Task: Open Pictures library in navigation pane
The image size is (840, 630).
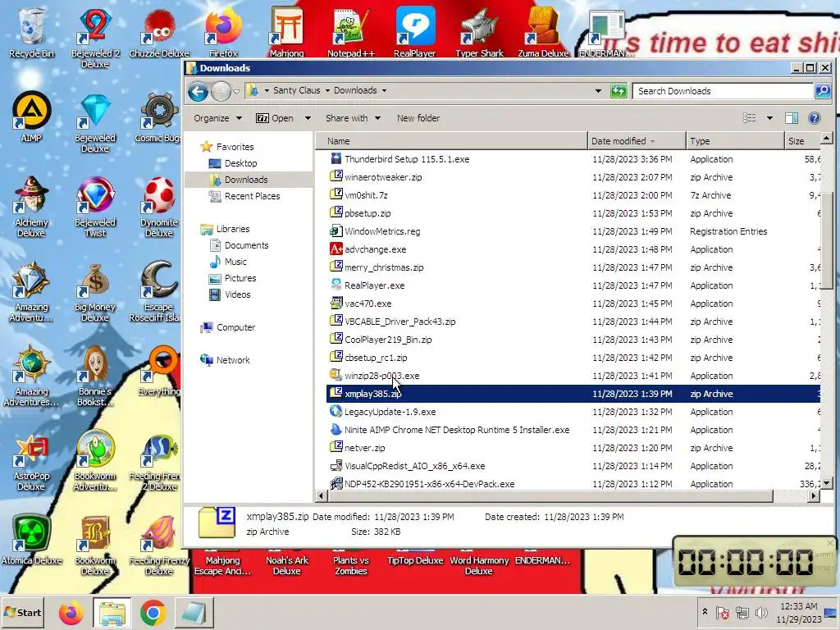Action: (x=233, y=279)
